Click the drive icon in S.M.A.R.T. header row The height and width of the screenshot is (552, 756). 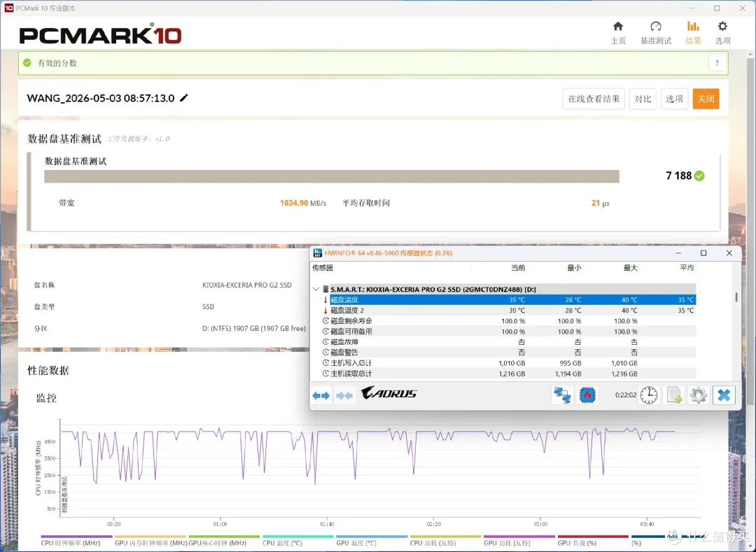point(325,289)
